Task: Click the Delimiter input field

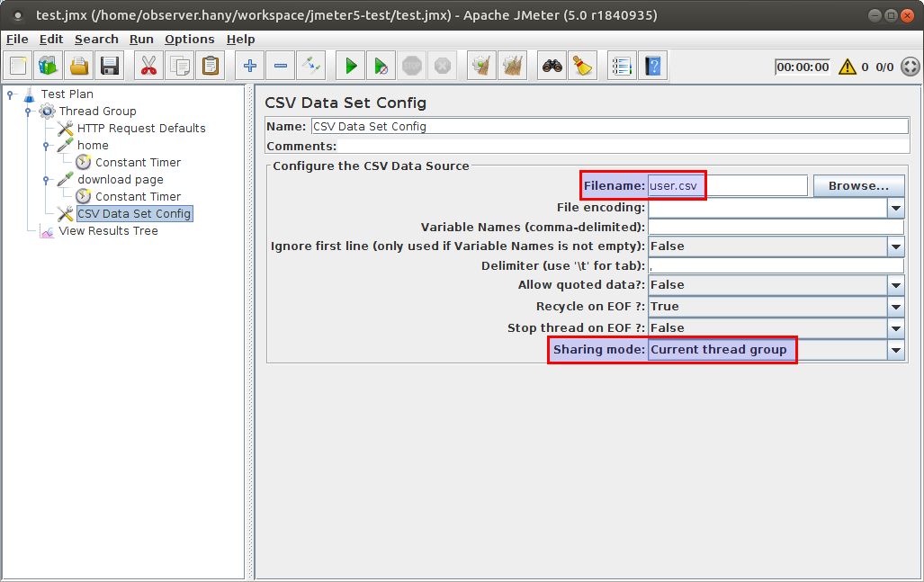Action: 776,265
